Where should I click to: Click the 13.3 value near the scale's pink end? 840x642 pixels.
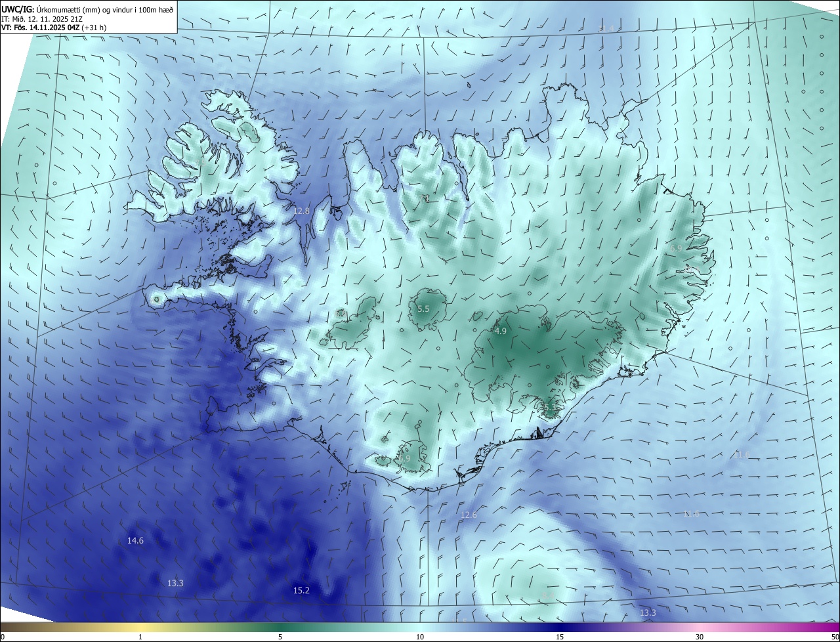[648, 612]
